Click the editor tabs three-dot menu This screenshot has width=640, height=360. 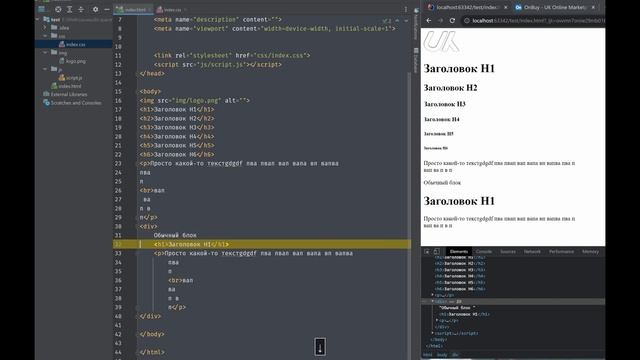pos(405,9)
